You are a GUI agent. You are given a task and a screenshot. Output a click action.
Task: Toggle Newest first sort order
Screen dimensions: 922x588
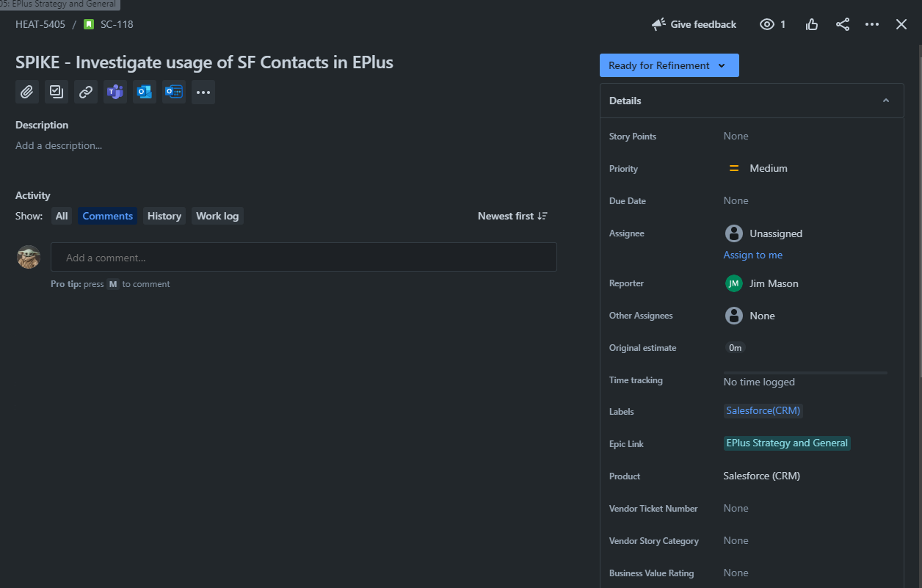tap(512, 216)
